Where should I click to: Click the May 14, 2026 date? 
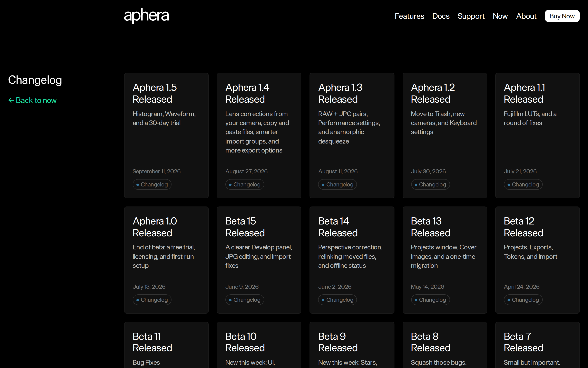click(427, 287)
